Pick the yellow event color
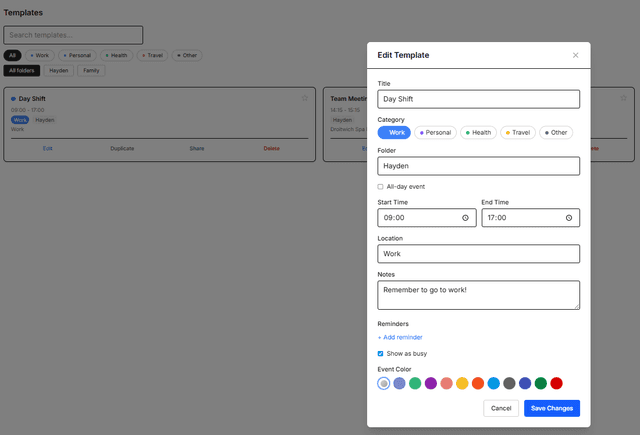The image size is (640, 435). 462,383
